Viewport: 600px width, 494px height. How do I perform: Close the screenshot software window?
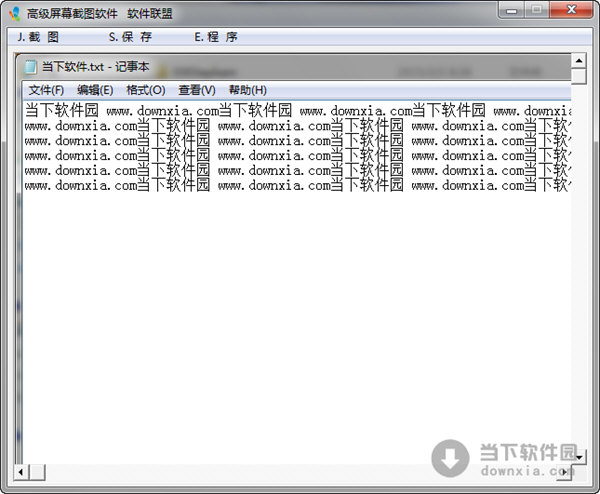(571, 10)
